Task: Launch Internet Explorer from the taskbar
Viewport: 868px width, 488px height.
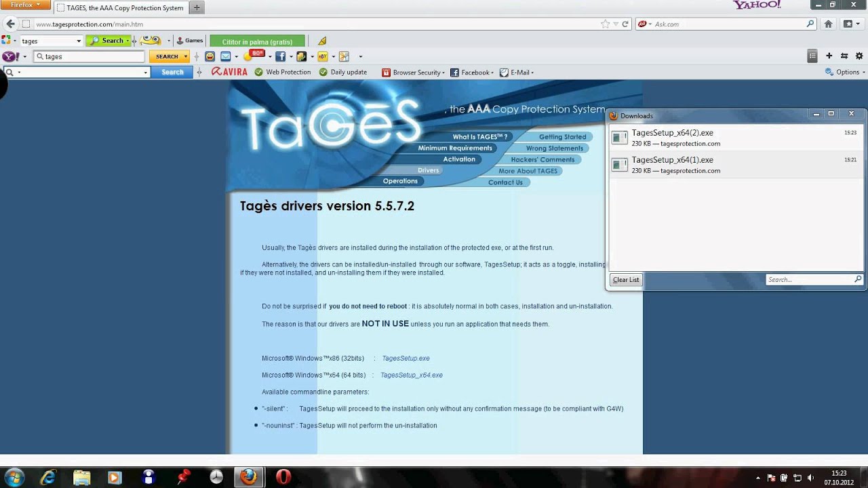Action: click(47, 477)
